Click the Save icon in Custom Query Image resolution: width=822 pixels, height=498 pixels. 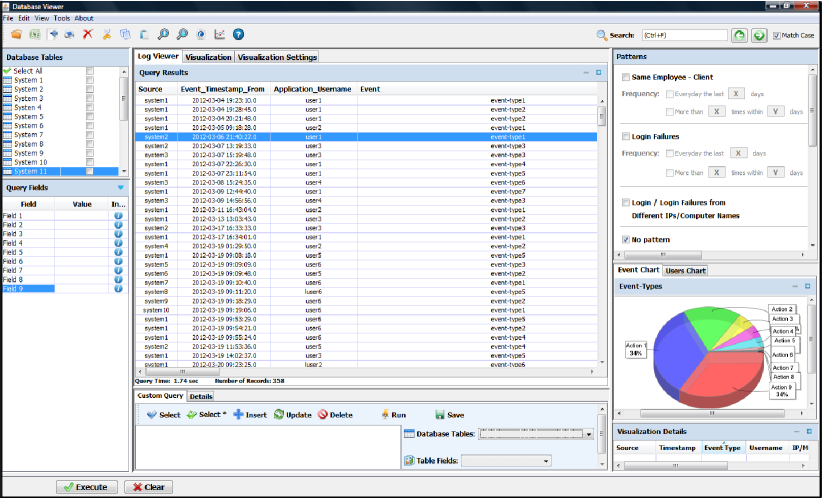click(x=439, y=414)
